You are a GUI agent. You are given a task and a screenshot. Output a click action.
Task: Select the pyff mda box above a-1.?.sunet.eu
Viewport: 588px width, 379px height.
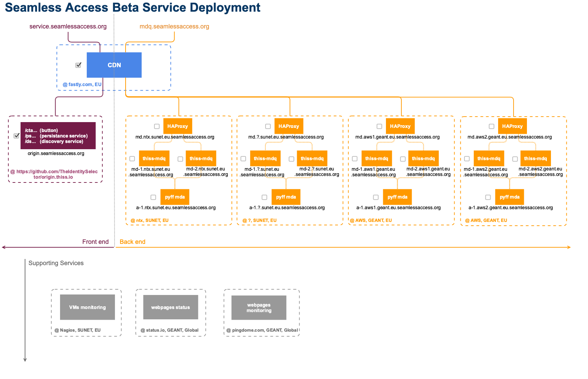click(286, 197)
